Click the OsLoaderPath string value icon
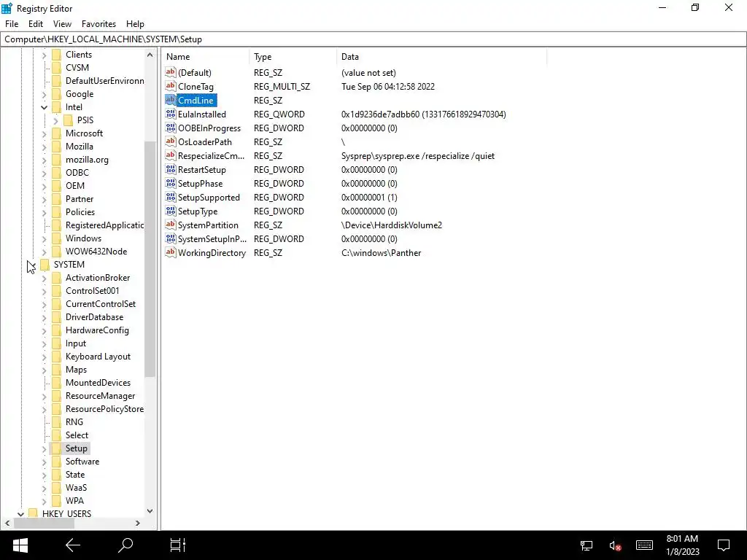 click(171, 141)
